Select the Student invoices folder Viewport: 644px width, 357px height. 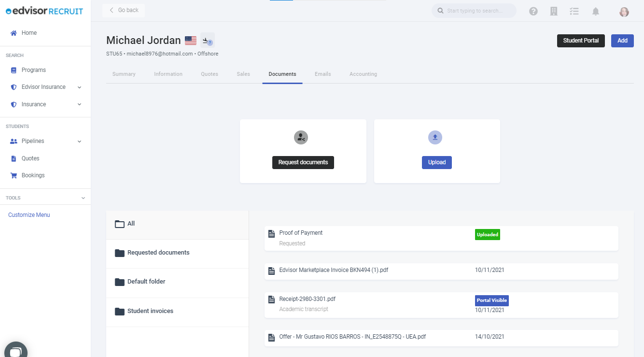pyautogui.click(x=177, y=312)
